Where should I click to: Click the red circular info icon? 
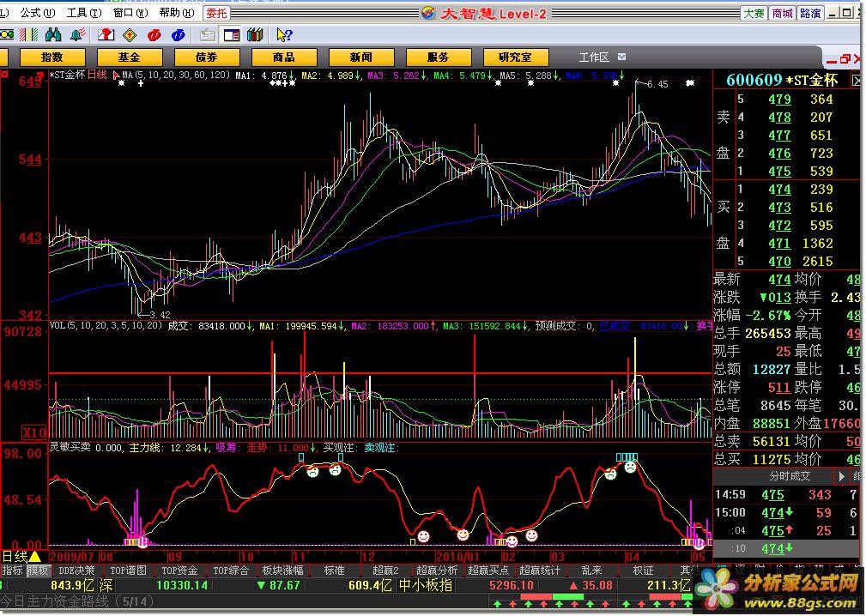coord(154,35)
